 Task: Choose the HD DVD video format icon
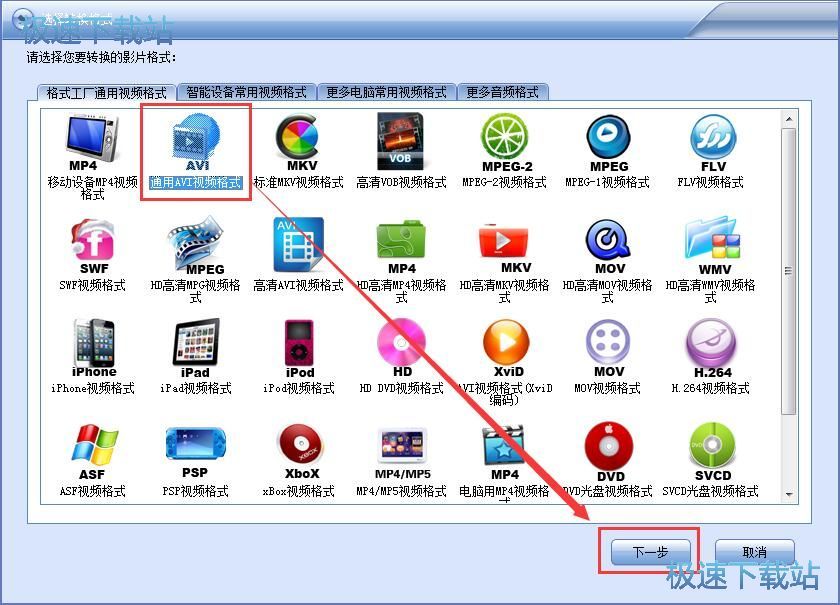[x=402, y=347]
